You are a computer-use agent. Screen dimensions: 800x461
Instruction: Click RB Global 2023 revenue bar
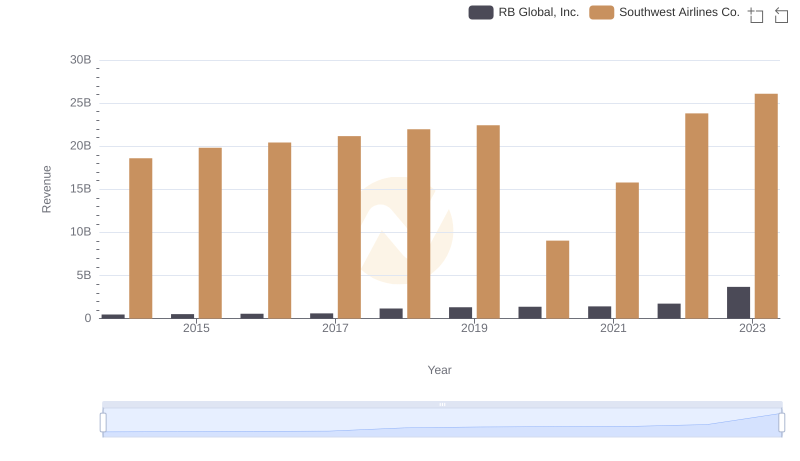pos(738,302)
